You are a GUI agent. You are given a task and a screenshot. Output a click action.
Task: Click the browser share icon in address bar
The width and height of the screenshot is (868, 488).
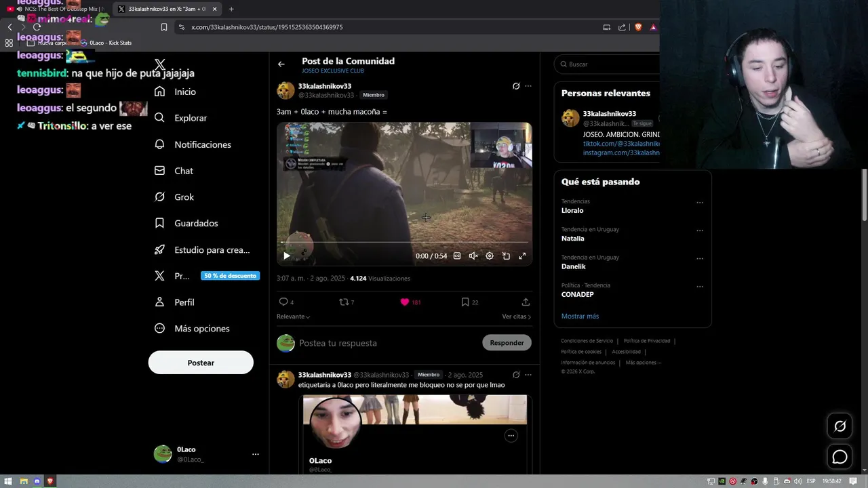coord(622,27)
